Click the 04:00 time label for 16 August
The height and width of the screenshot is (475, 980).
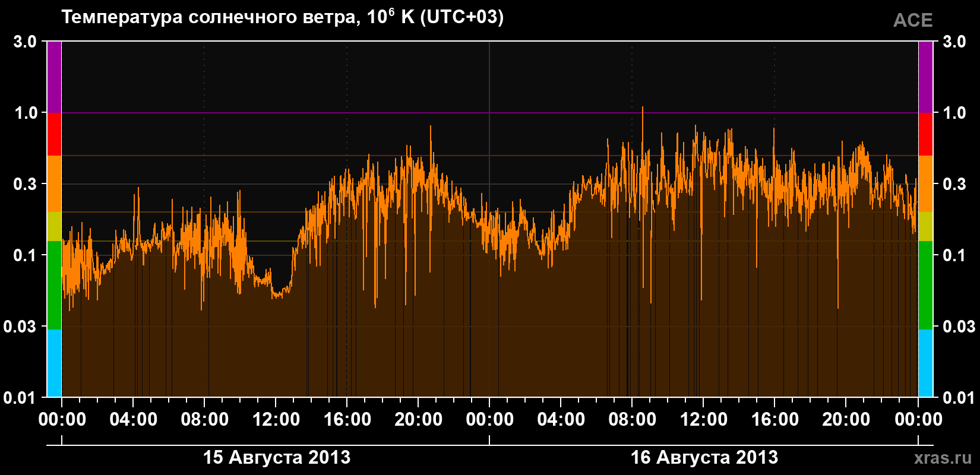[561, 420]
